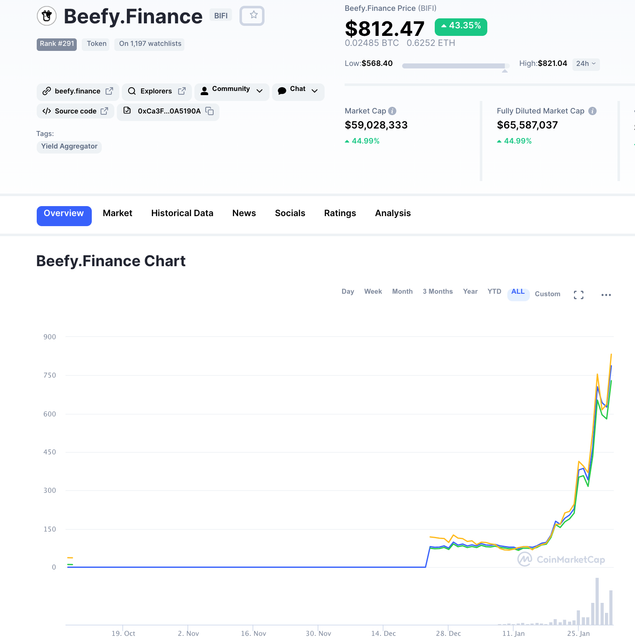Click the external link icon beside beefy.finance
The height and width of the screenshot is (640, 635).
click(x=109, y=91)
